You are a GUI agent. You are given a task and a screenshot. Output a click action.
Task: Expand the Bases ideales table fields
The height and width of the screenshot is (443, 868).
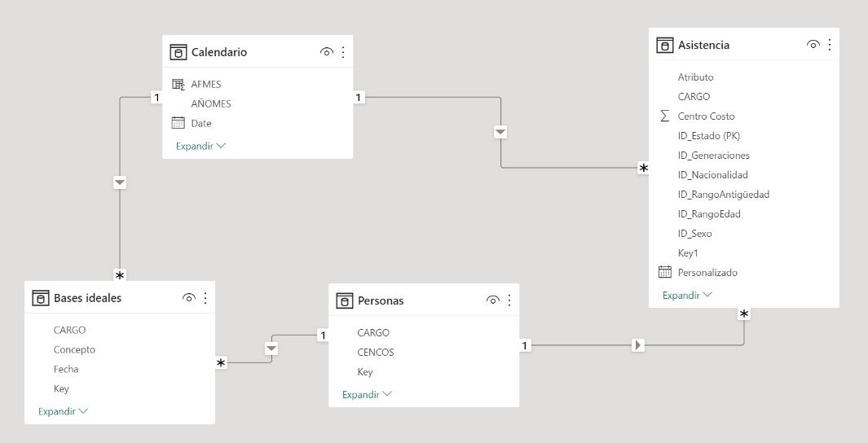63,411
